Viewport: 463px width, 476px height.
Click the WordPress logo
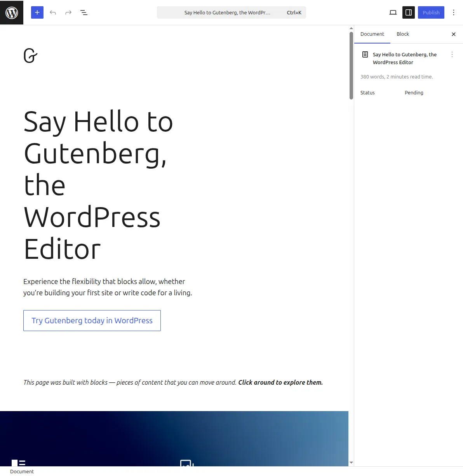point(11,12)
